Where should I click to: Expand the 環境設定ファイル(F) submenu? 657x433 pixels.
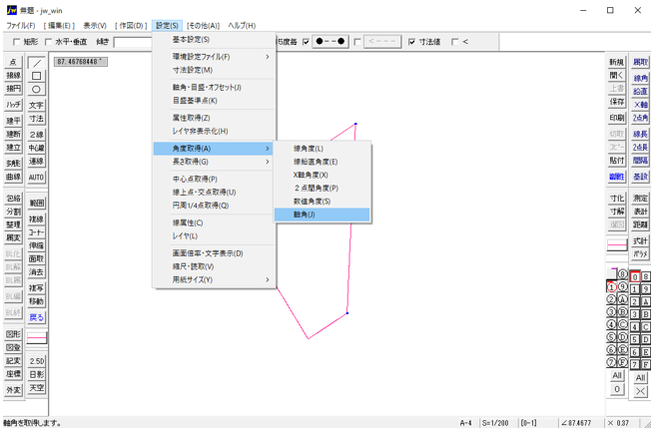[214, 57]
